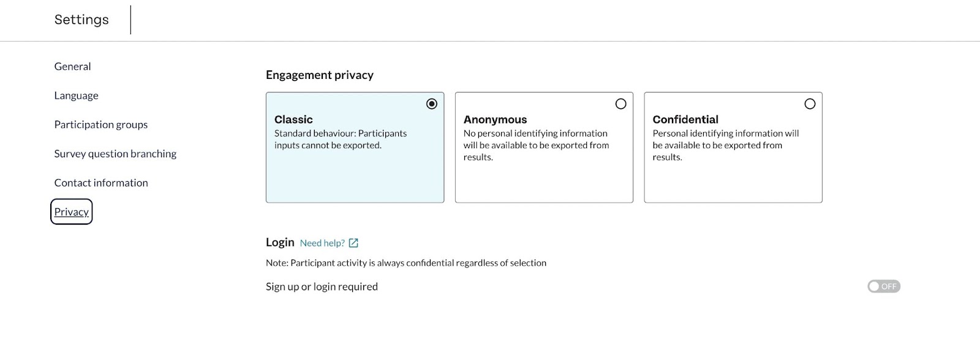Open the Need help? link
Image resolution: width=980 pixels, height=355 pixels.
322,243
